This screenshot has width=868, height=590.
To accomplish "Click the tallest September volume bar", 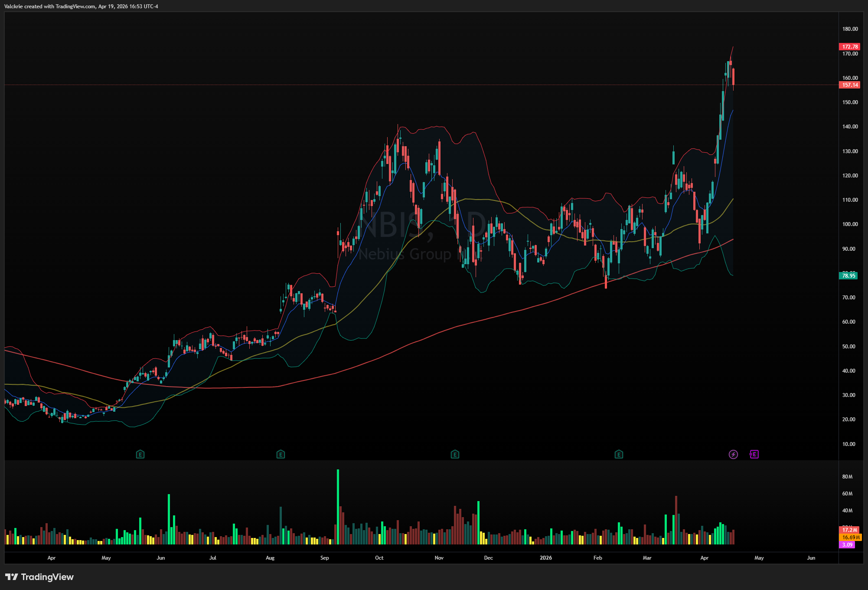I will (338, 507).
